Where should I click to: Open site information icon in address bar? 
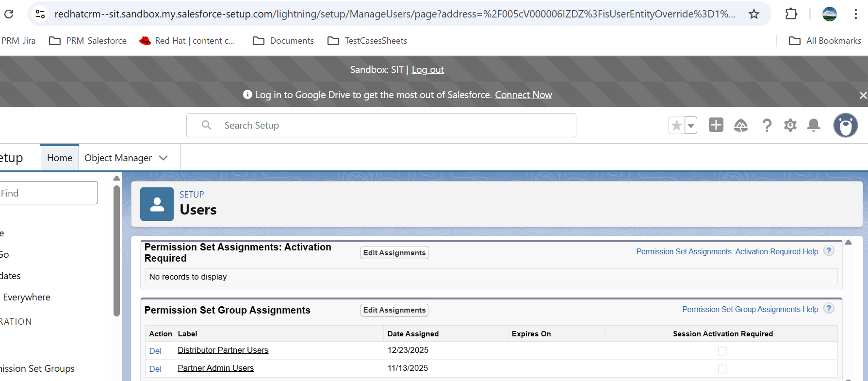[x=40, y=14]
